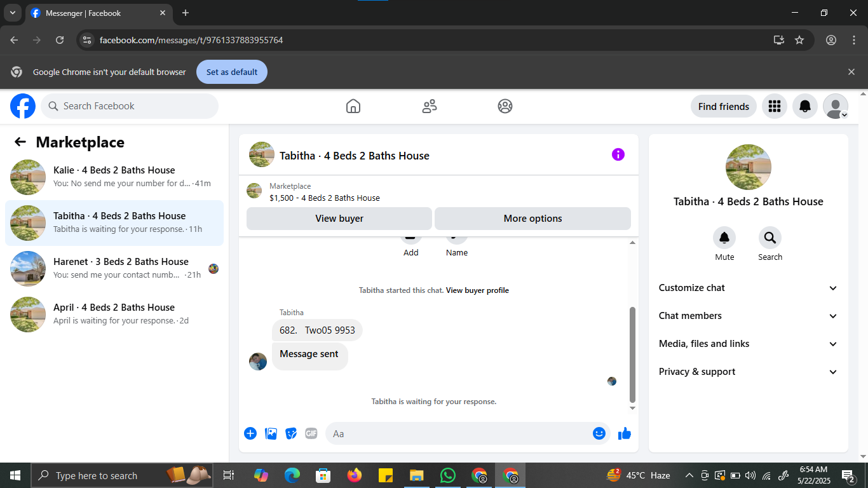This screenshot has width=868, height=488.
Task: Open the tab search dropdown
Action: (x=12, y=13)
